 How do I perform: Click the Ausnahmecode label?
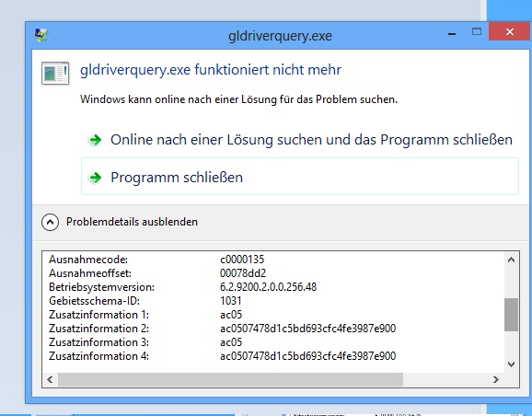(88, 260)
